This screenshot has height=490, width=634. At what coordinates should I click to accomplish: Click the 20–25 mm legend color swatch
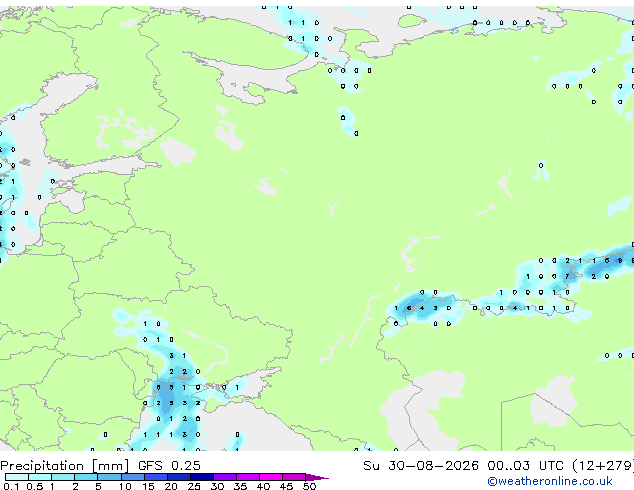pyautogui.click(x=178, y=477)
